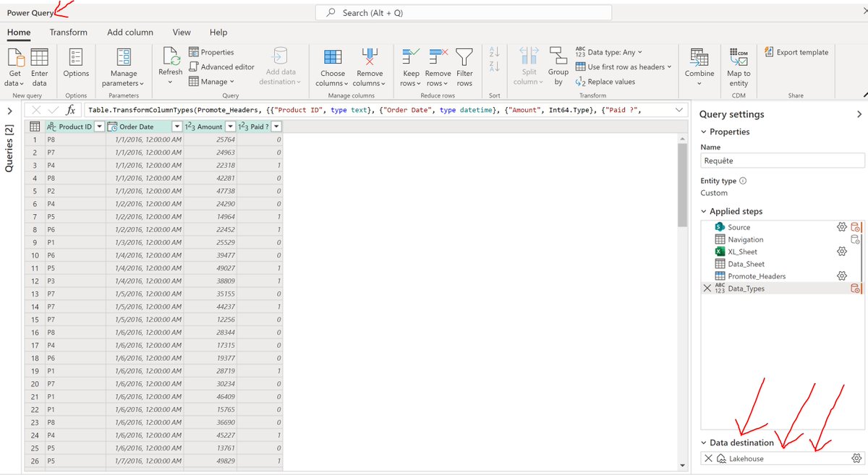This screenshot has height=475, width=868.
Task: Open the View ribbon tab
Action: click(182, 33)
